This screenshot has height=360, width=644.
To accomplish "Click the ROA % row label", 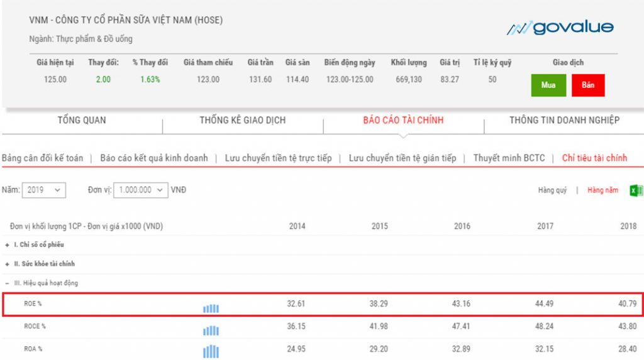I will click(x=33, y=349).
